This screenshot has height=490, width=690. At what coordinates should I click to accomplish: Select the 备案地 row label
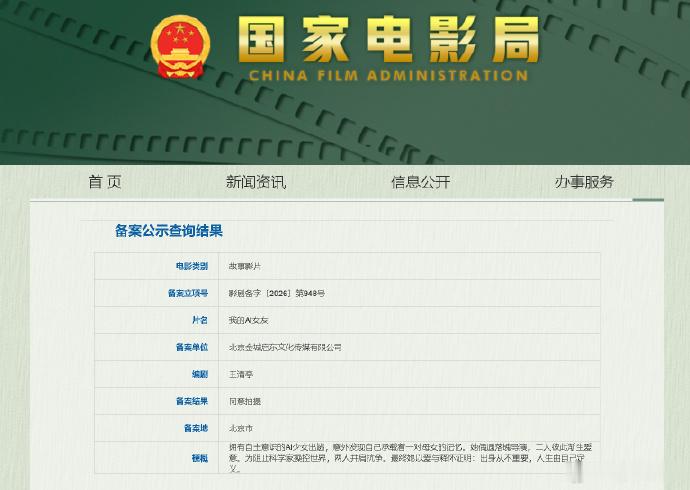pyautogui.click(x=195, y=428)
